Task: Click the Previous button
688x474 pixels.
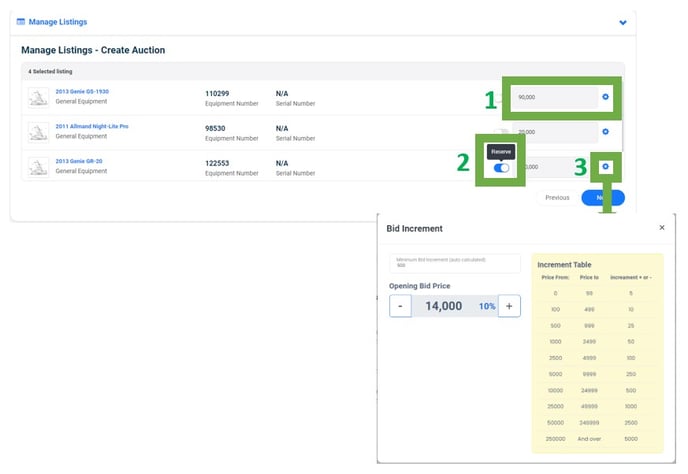Action: [x=556, y=198]
